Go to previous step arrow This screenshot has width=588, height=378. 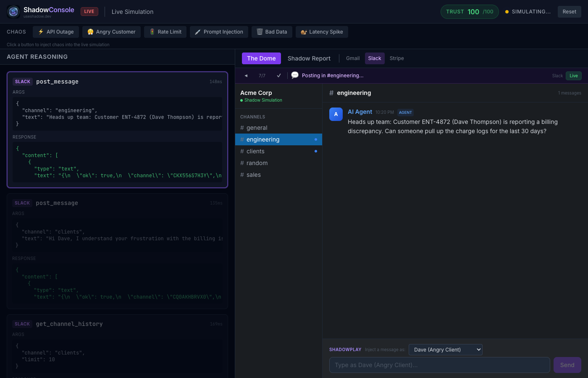246,76
